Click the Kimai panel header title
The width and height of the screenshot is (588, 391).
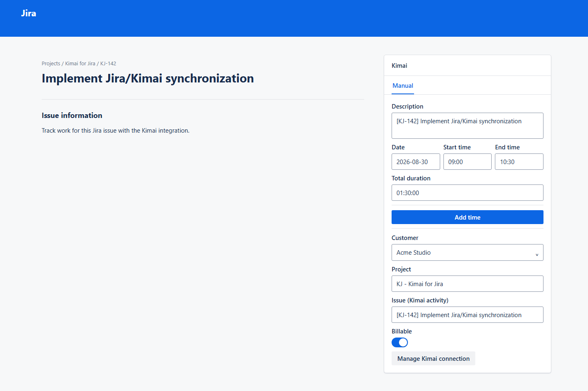coord(399,66)
